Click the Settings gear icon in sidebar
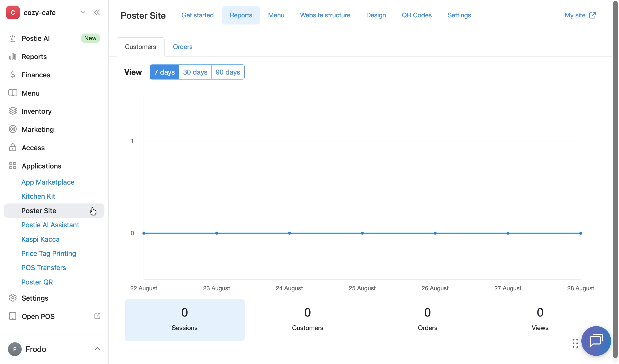619x364 pixels. (12, 298)
